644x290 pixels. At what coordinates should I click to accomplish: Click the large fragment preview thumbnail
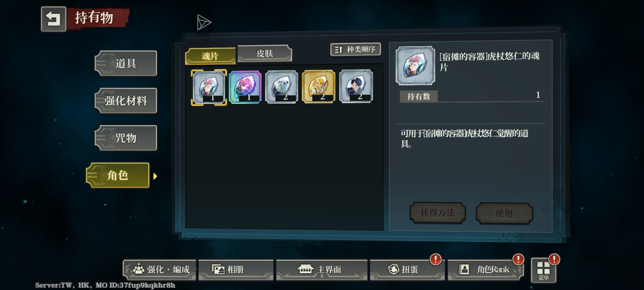pos(415,66)
